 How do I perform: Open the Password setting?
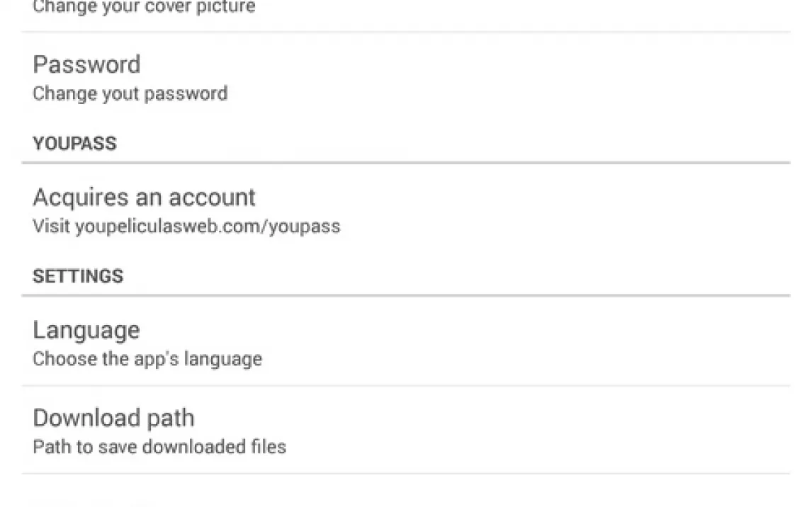(406, 78)
